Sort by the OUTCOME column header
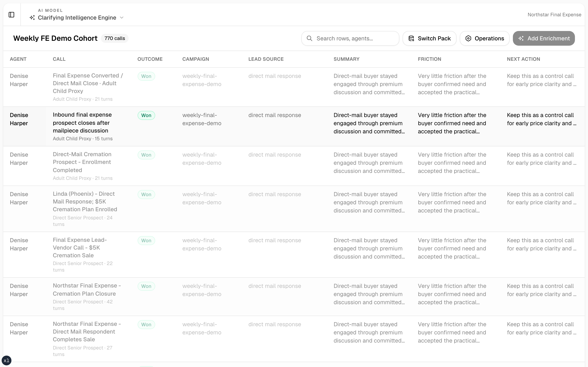Image resolution: width=588 pixels, height=367 pixels. [x=150, y=59]
